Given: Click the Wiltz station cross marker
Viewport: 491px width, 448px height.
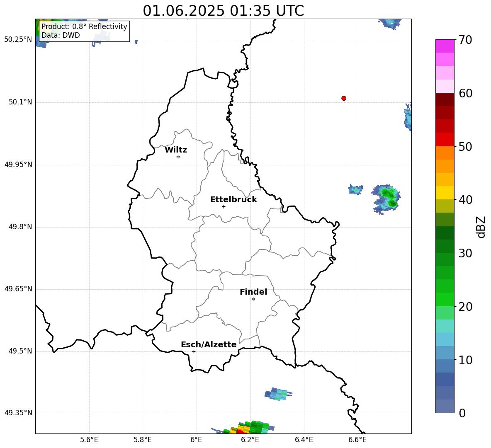Looking at the screenshot, I should click(x=178, y=157).
